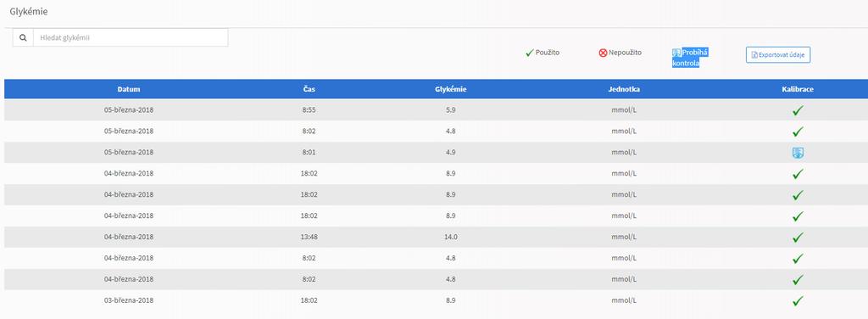Select the 14.0 glycemia value

pyautogui.click(x=450, y=237)
